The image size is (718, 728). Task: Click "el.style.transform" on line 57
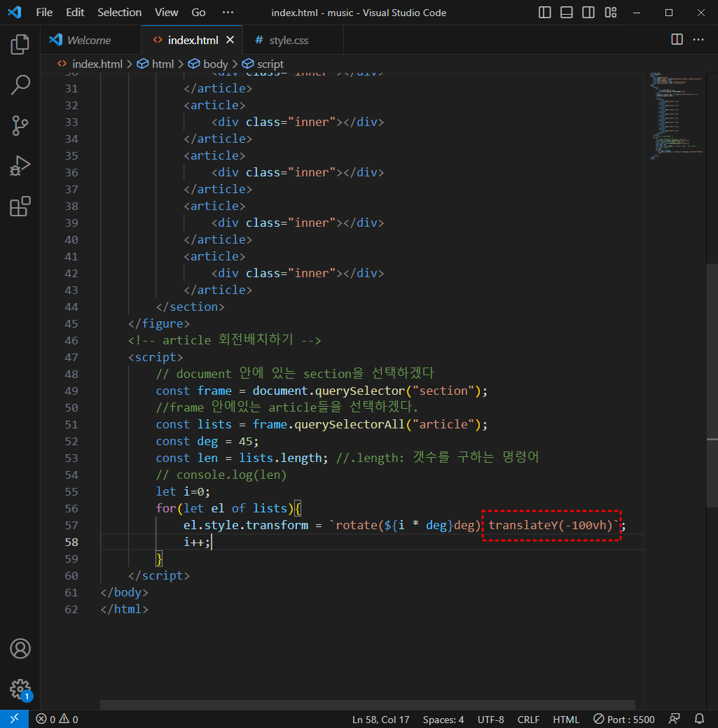click(x=245, y=525)
